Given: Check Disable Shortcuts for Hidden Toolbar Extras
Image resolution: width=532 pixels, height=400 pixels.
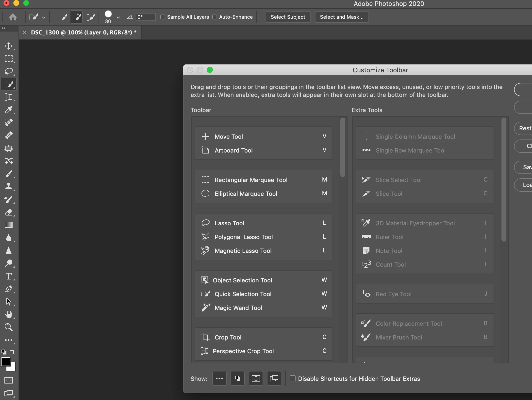Looking at the screenshot, I should click(293, 378).
